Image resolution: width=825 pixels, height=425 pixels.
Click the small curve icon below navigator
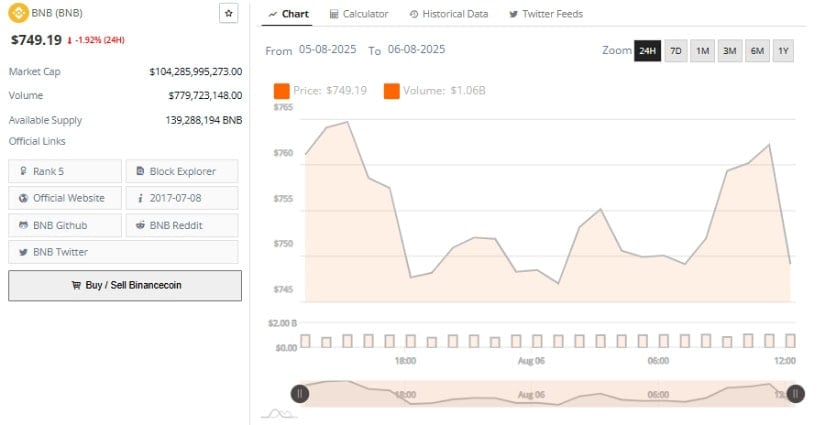tap(279, 414)
